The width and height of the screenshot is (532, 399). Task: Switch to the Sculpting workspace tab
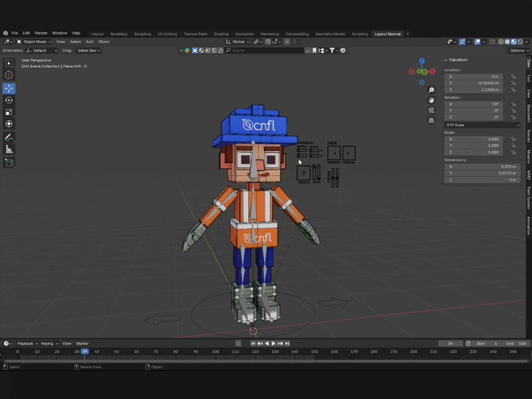click(142, 34)
